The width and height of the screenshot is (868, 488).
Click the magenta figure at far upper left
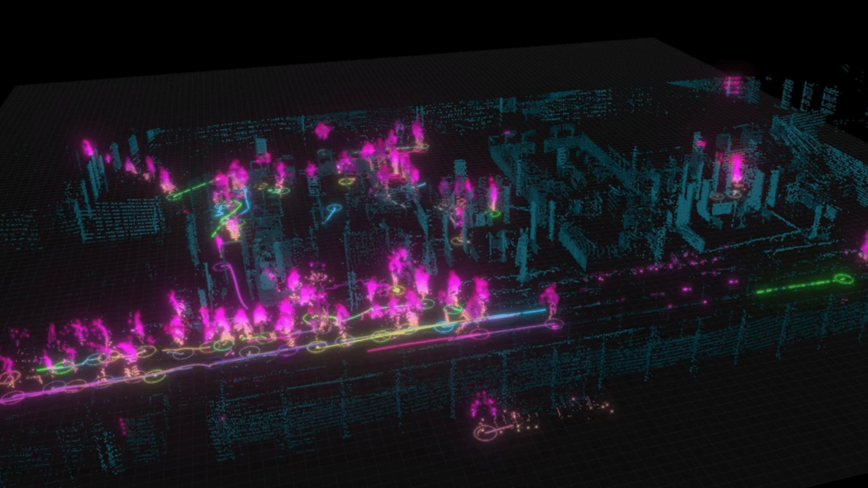[87, 147]
